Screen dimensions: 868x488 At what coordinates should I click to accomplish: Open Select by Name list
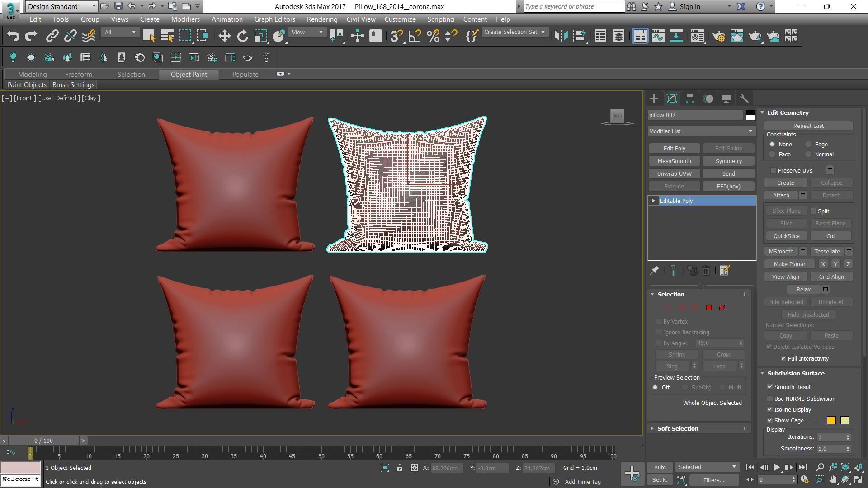[167, 36]
